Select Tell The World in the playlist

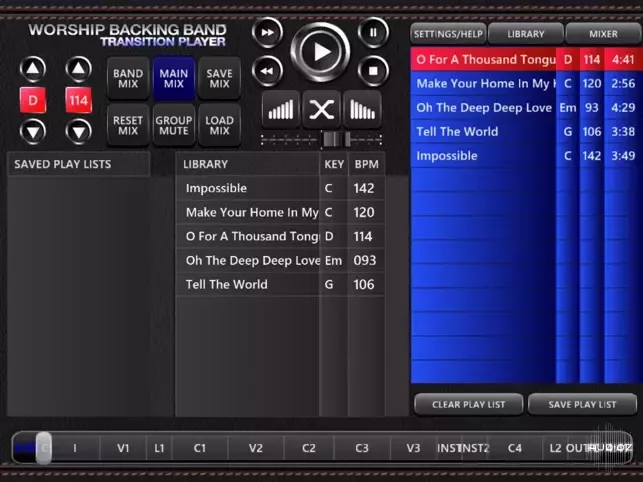click(527, 132)
